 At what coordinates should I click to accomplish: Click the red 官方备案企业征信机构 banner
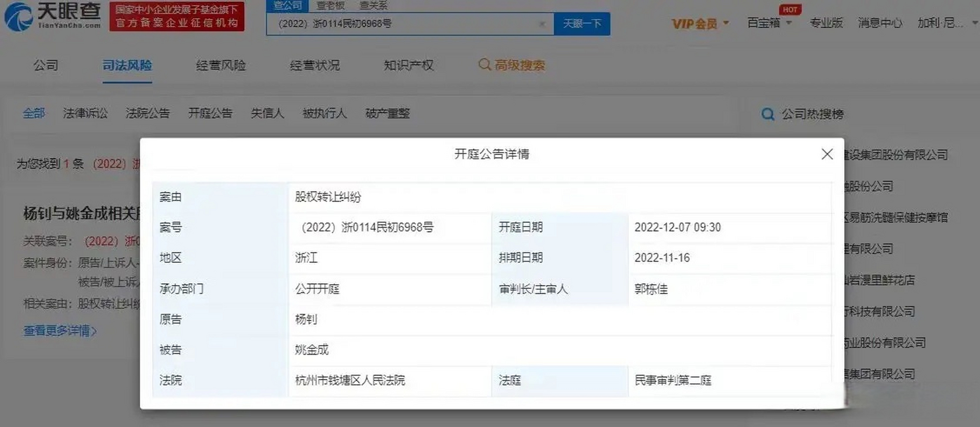[177, 16]
